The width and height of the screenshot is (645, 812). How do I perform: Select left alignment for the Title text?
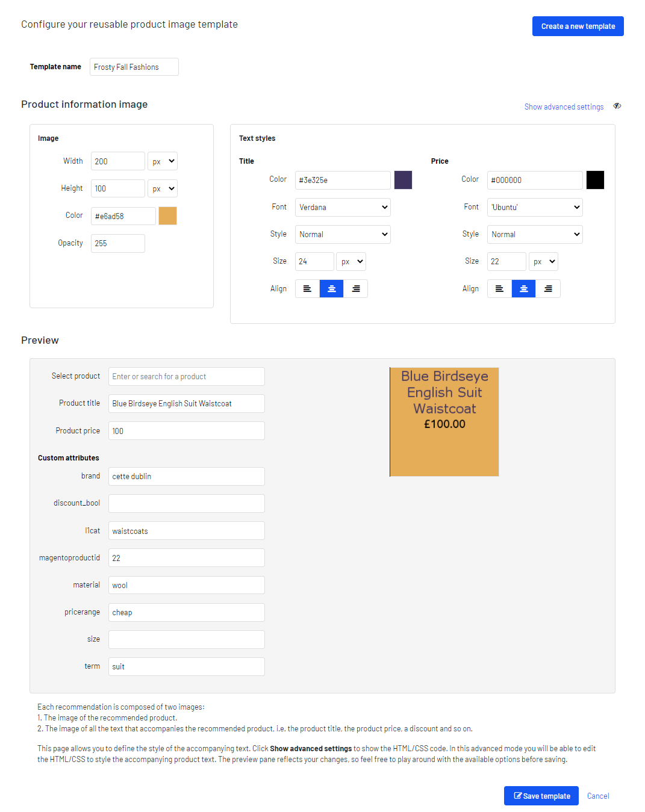click(307, 288)
